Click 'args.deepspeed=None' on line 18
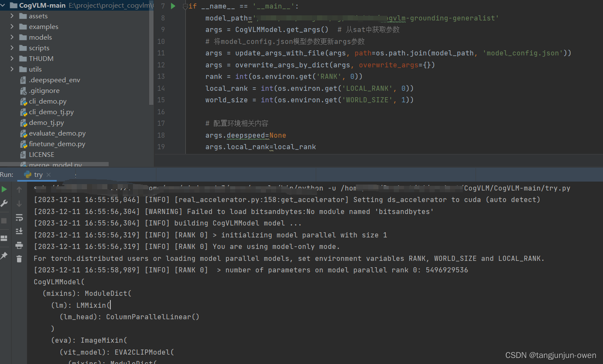The image size is (603, 364). (246, 136)
